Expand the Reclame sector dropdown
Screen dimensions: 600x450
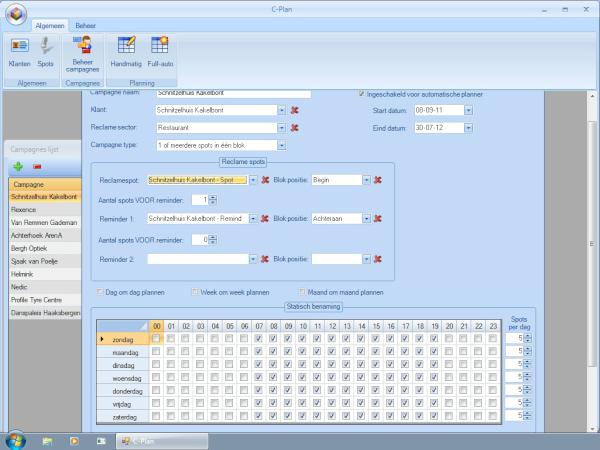[x=282, y=128]
